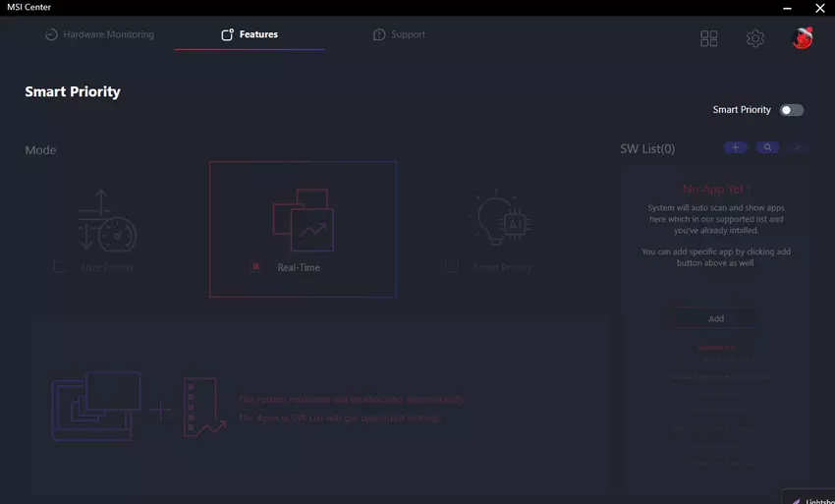The height and width of the screenshot is (504, 835).
Task: Click the Real-Time overlapping windows chart icon
Action: (303, 219)
